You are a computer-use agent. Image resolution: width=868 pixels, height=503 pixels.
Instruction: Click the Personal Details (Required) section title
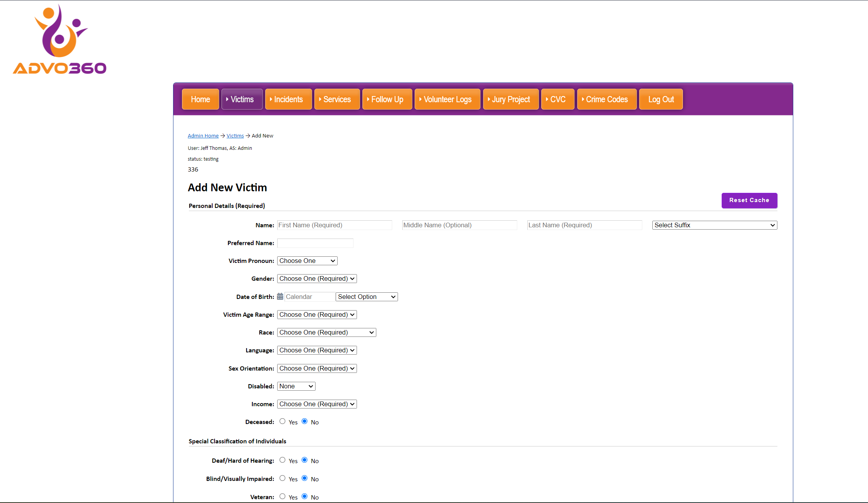click(227, 206)
